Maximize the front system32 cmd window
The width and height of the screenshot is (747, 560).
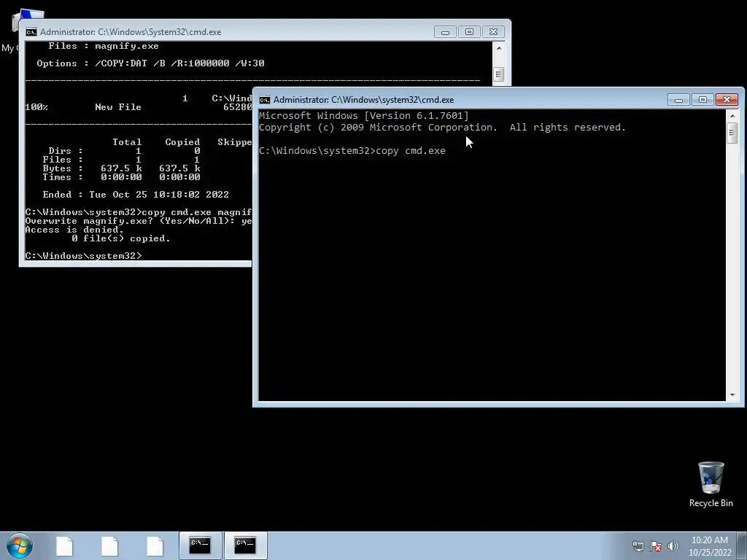(x=703, y=99)
